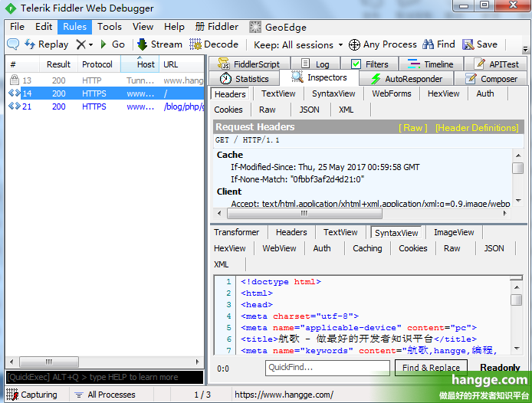Switch to the Composer tab

coord(491,79)
